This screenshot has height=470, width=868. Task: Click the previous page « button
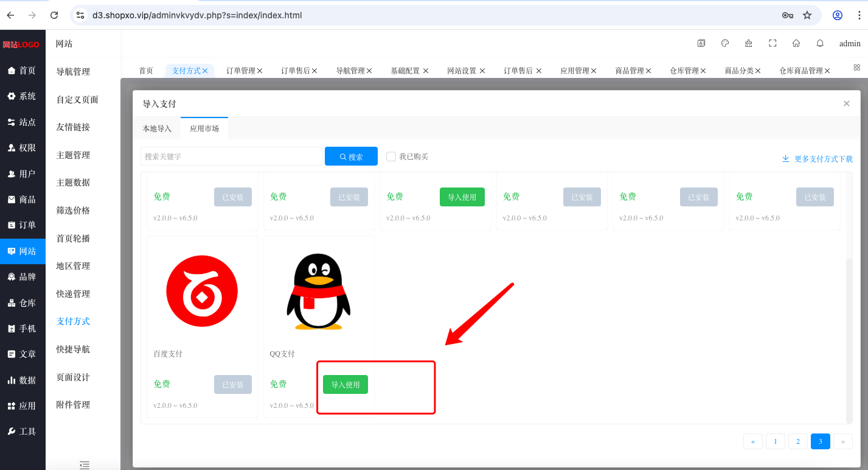(753, 441)
